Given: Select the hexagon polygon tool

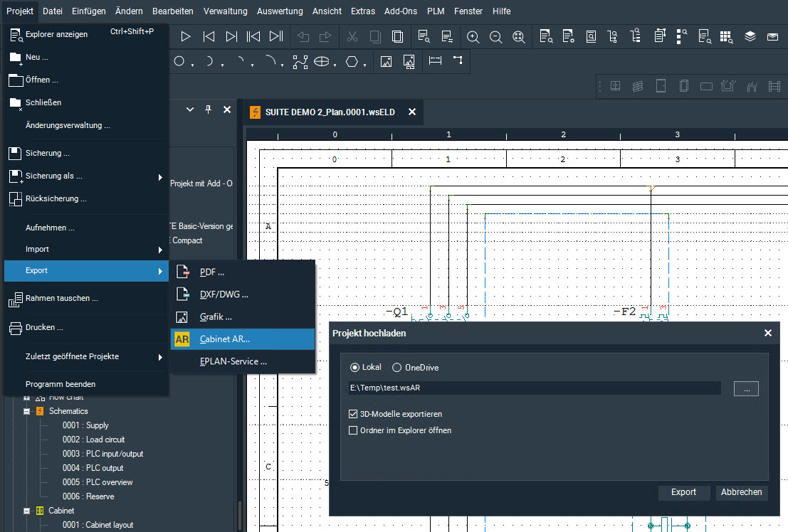Looking at the screenshot, I should (x=352, y=61).
